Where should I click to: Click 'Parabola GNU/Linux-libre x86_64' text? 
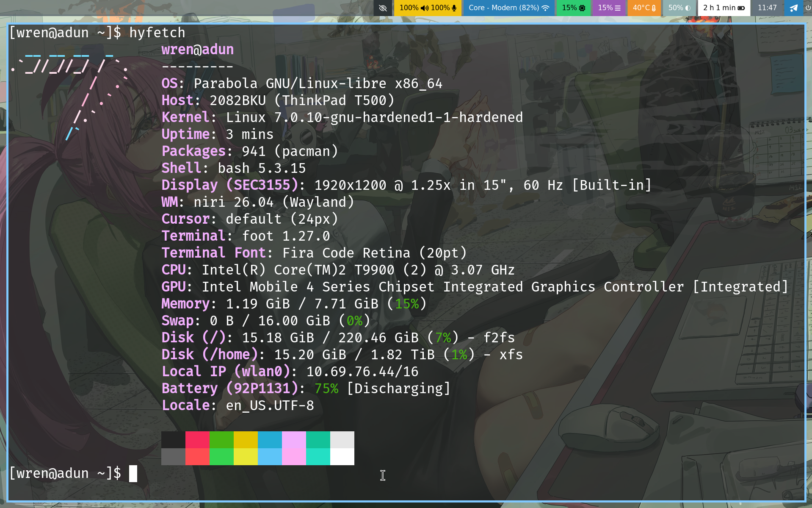pos(318,83)
